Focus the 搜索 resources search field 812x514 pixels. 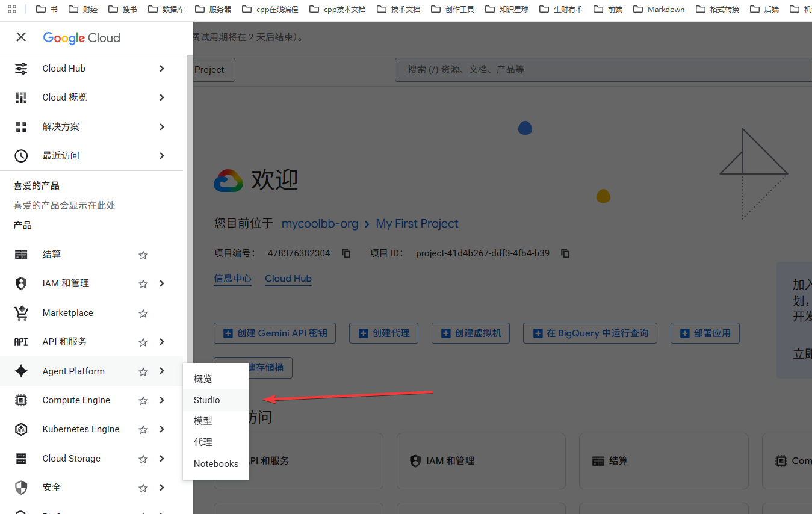point(603,70)
